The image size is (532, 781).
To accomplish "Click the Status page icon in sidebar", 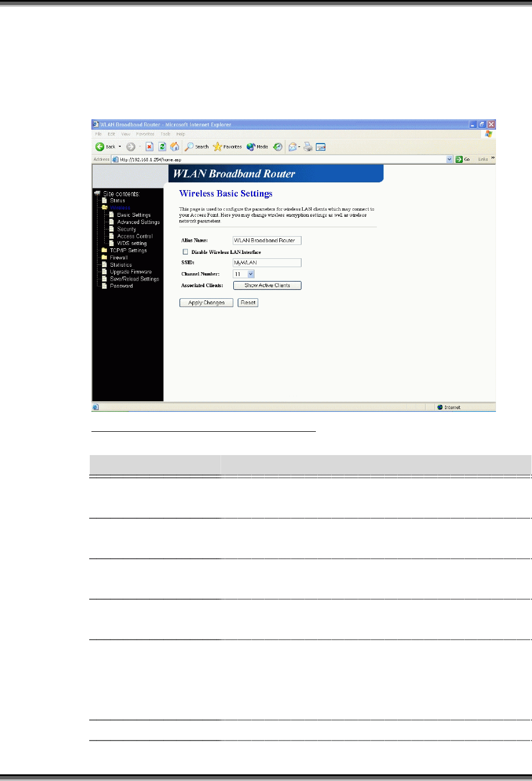I will pyautogui.click(x=104, y=200).
